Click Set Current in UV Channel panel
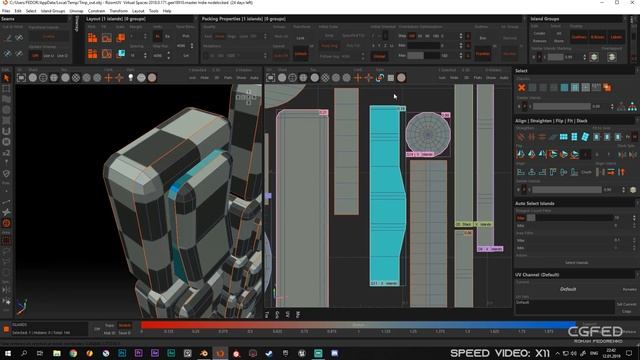 626,304
